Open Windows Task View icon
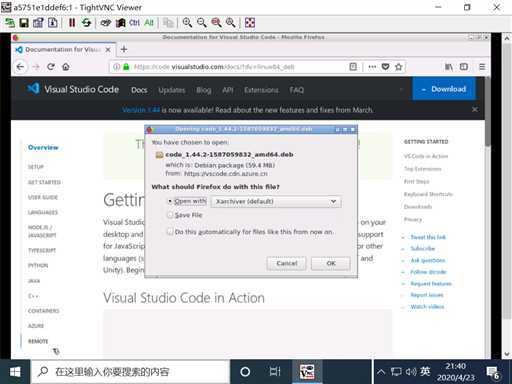 point(275,371)
